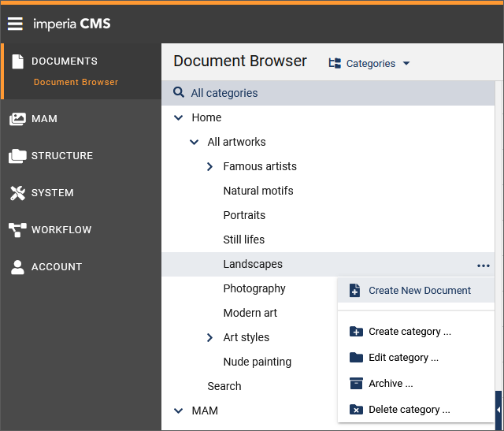Select the Modern art category
The width and height of the screenshot is (504, 431).
coord(250,314)
